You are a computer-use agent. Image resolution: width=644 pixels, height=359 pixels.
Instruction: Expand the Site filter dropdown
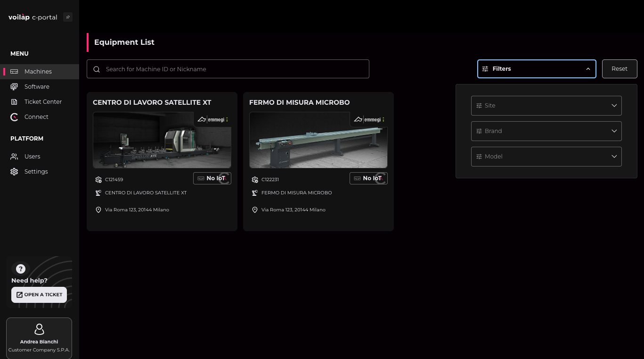point(546,106)
